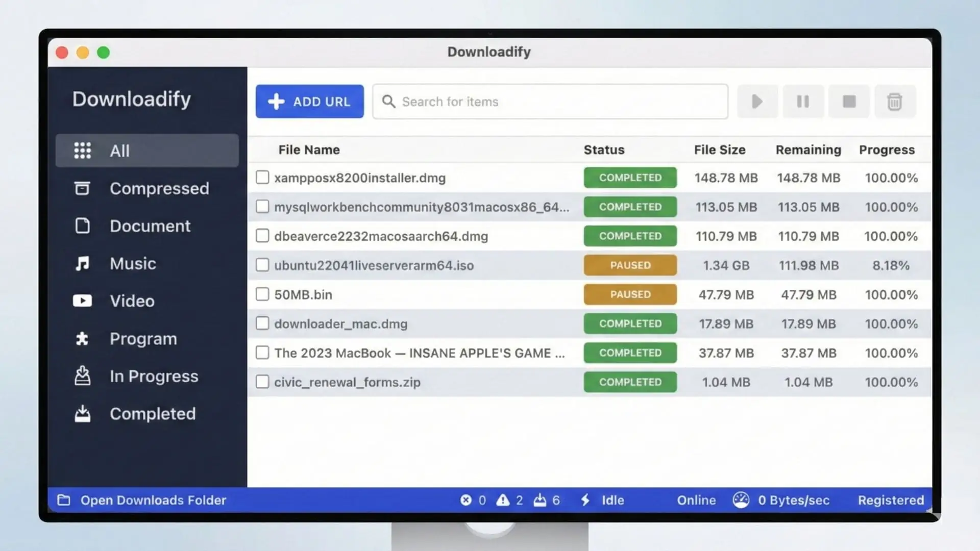
Task: Click the PAUSED badge of ubuntu iso
Action: 630,265
